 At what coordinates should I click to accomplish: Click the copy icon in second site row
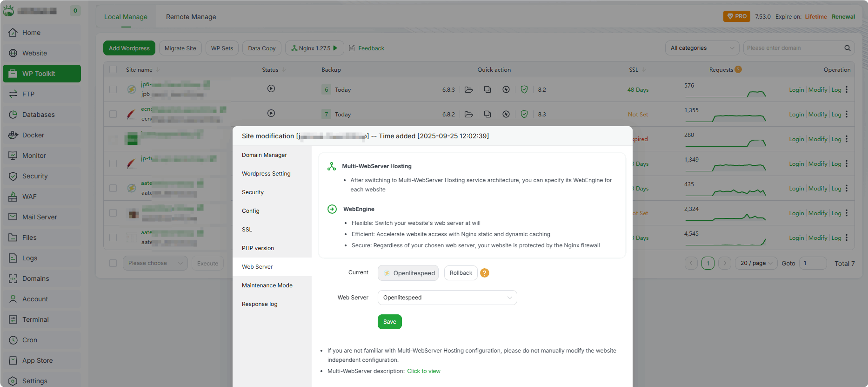tap(487, 114)
